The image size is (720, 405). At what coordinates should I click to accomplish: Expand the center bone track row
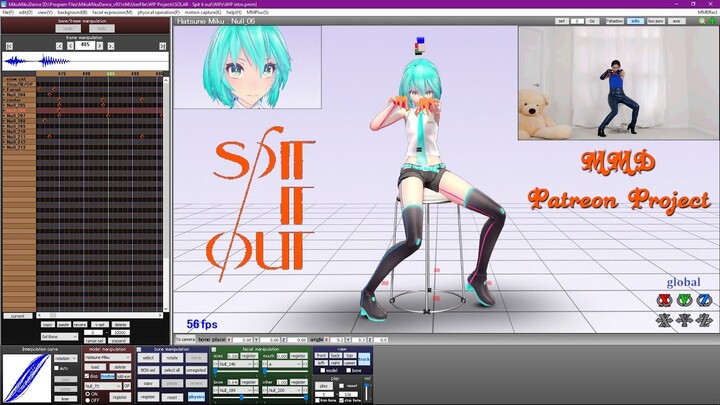[5, 100]
